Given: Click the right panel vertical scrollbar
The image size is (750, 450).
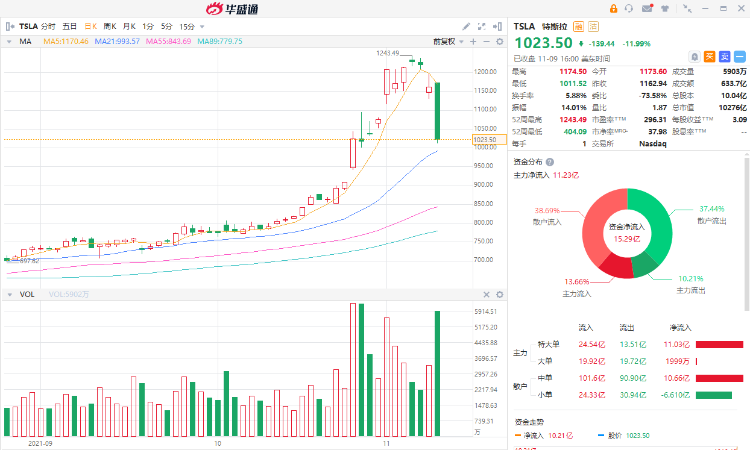Looking at the screenshot, I should point(747,232).
